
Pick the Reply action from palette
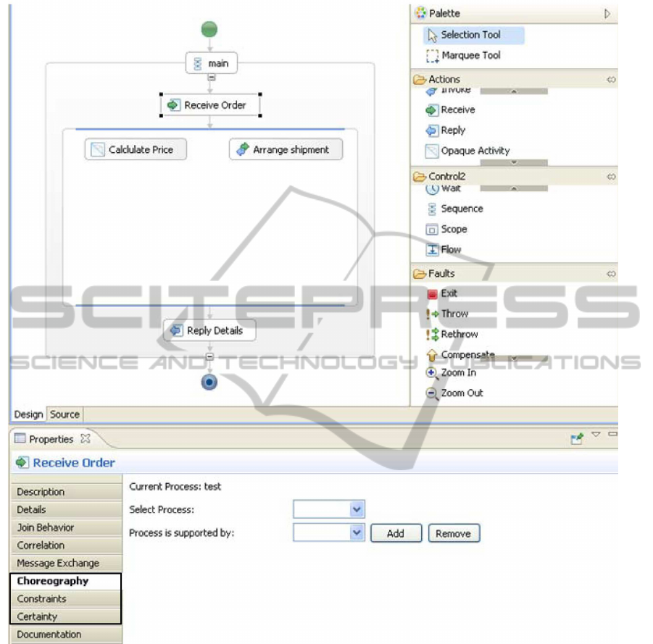point(452,130)
